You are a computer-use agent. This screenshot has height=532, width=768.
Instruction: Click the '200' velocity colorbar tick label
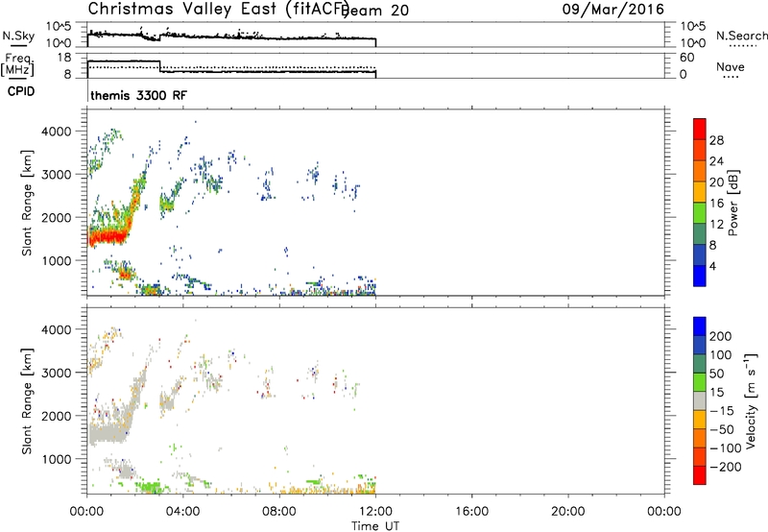click(721, 336)
